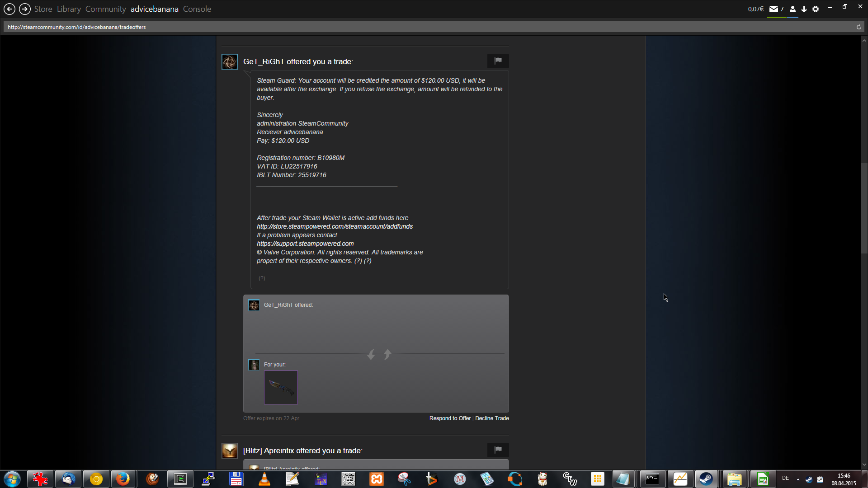
Task: Open the steamaccount/addfunds link
Action: tap(335, 226)
